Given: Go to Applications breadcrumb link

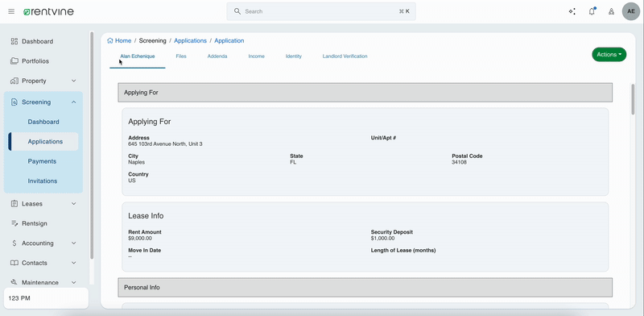Looking at the screenshot, I should [190, 41].
